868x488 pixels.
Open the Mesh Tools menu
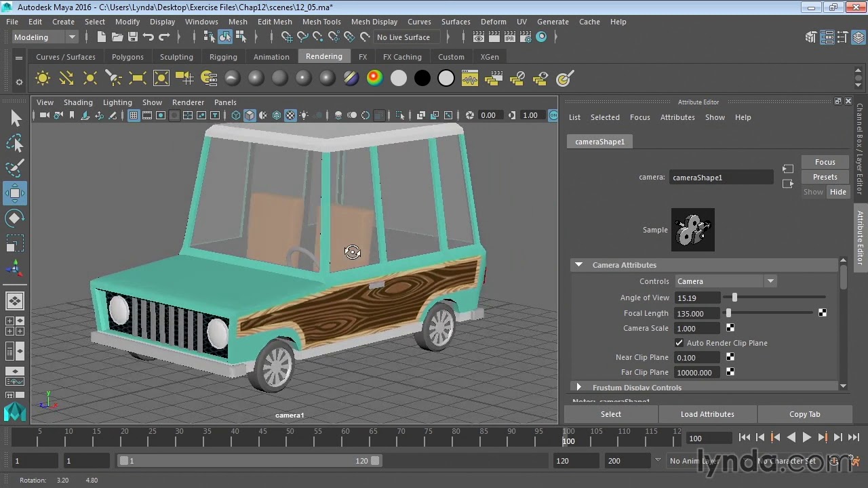(x=321, y=22)
